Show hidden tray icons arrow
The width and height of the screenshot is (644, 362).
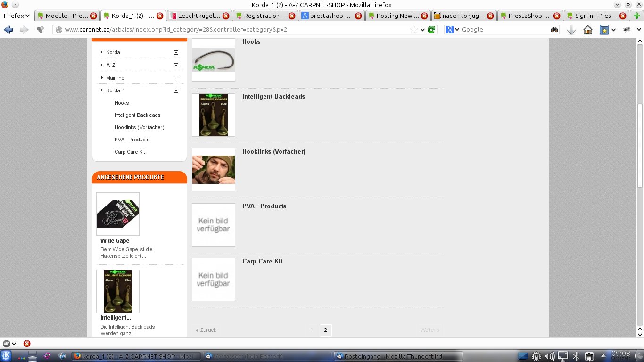coord(603,356)
